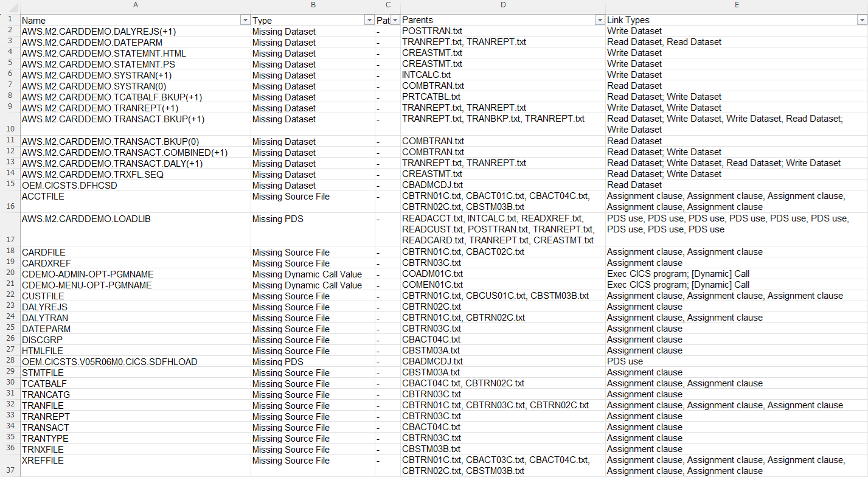Image resolution: width=868 pixels, height=477 pixels.
Task: Open the Name column filter dropdown
Action: point(245,20)
